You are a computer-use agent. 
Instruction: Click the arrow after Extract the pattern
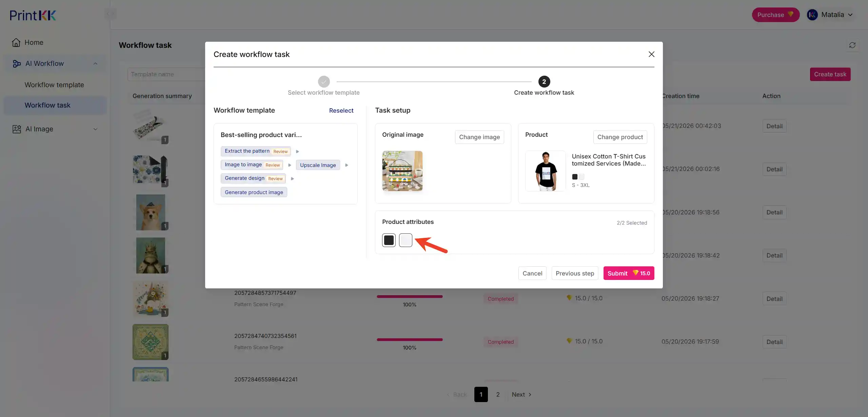coord(297,151)
